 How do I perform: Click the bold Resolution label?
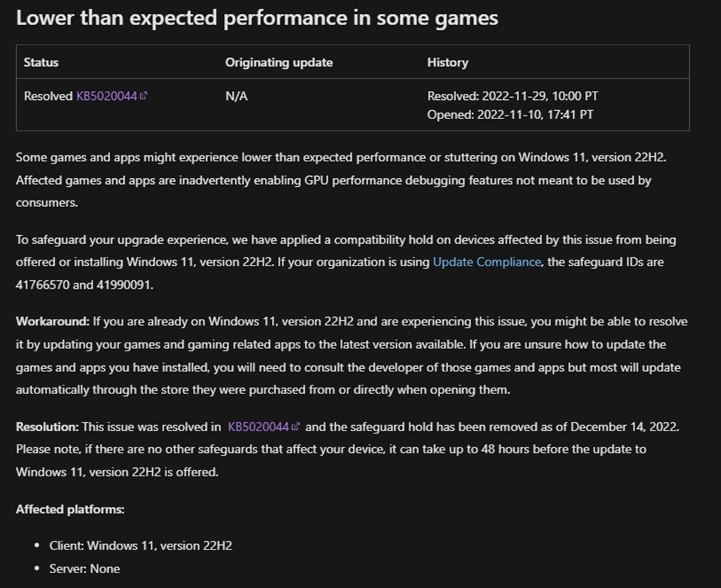48,427
